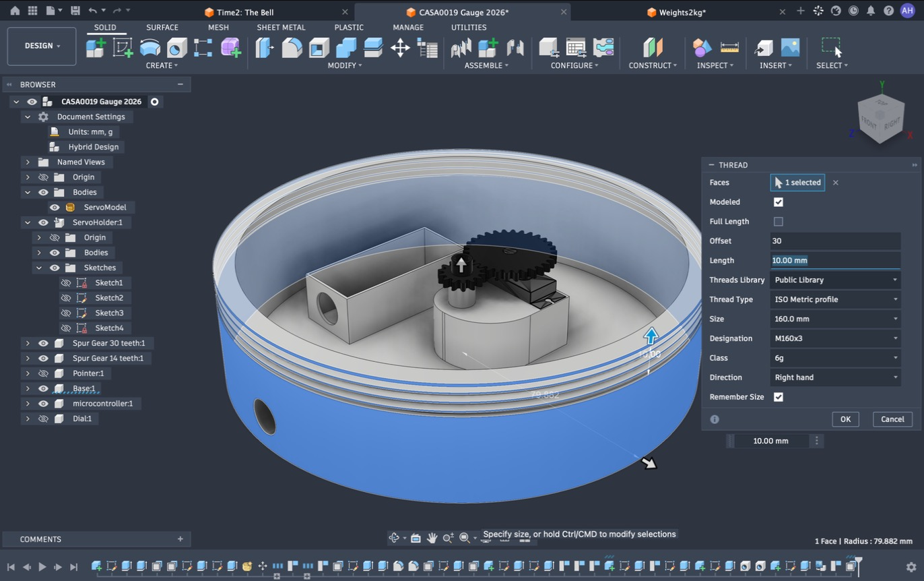Screen dimensions: 924x581
Task: Expand the microcontroller:1 tree node
Action: click(x=28, y=404)
